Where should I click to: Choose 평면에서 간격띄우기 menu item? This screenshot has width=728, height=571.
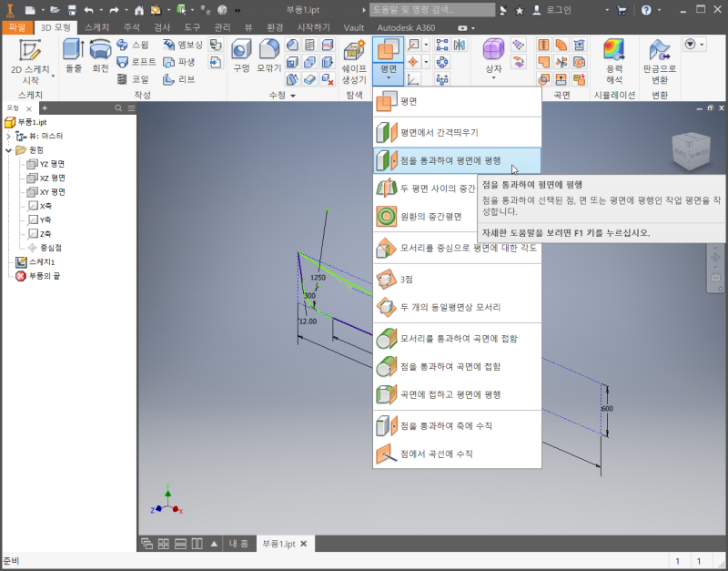pyautogui.click(x=458, y=132)
